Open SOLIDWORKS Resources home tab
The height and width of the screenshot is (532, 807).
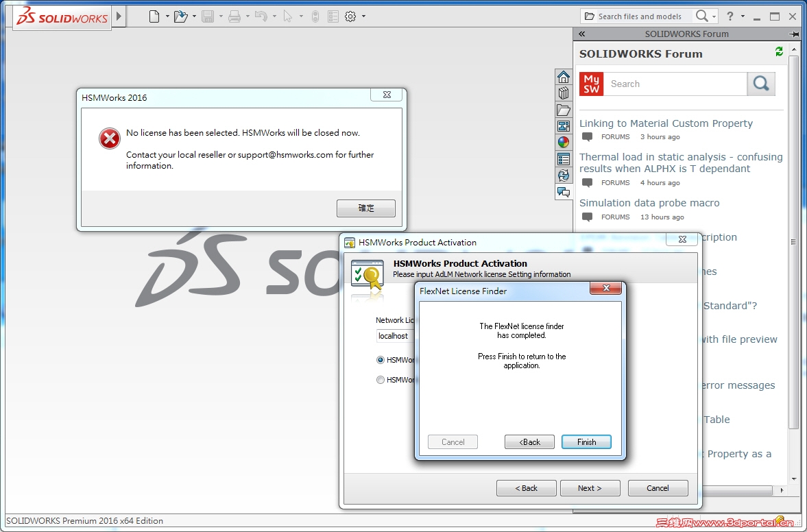pos(564,77)
